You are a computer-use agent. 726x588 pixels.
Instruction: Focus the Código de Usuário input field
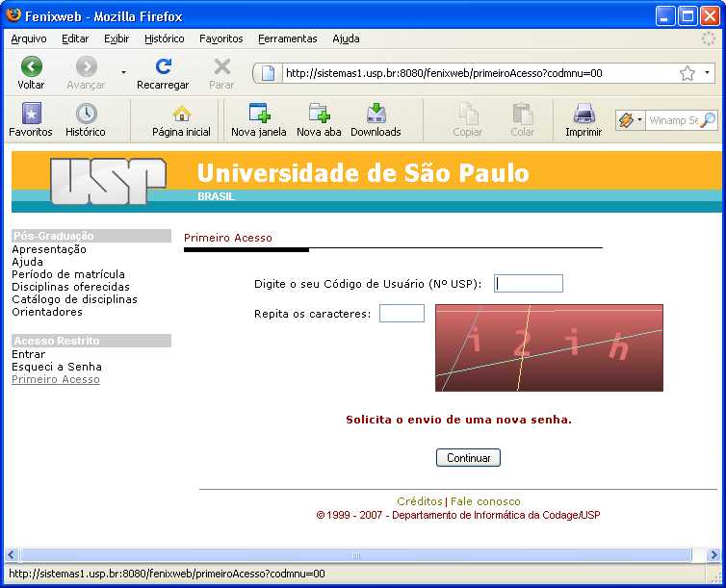coord(529,284)
